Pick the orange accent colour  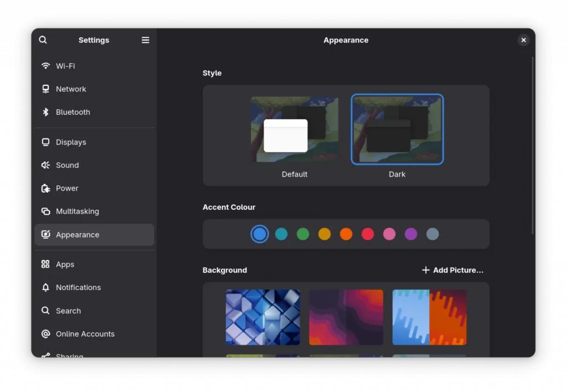346,234
